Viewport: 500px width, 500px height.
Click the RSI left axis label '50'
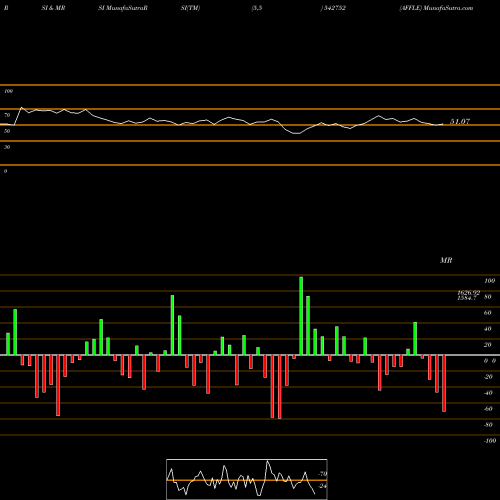coord(7,131)
